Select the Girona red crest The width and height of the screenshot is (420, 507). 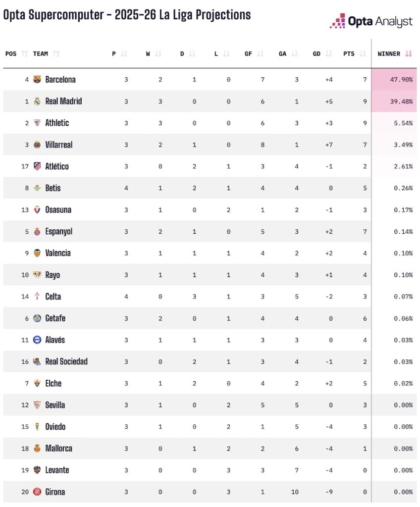[37, 492]
